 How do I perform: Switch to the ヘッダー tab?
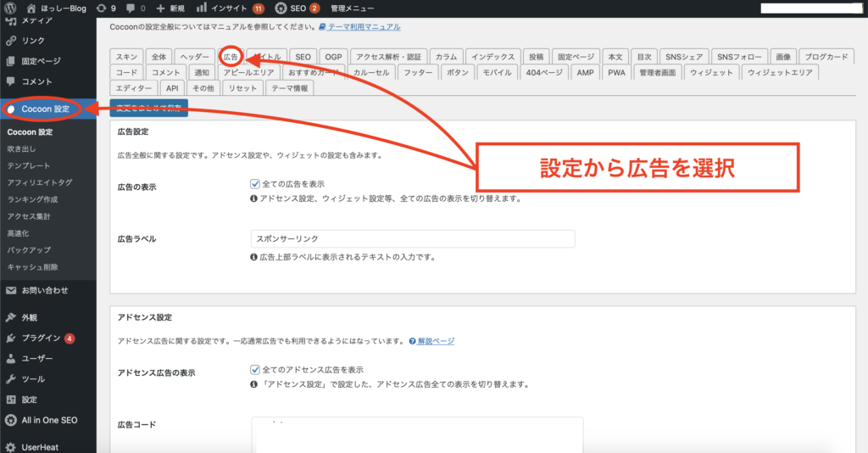(195, 57)
